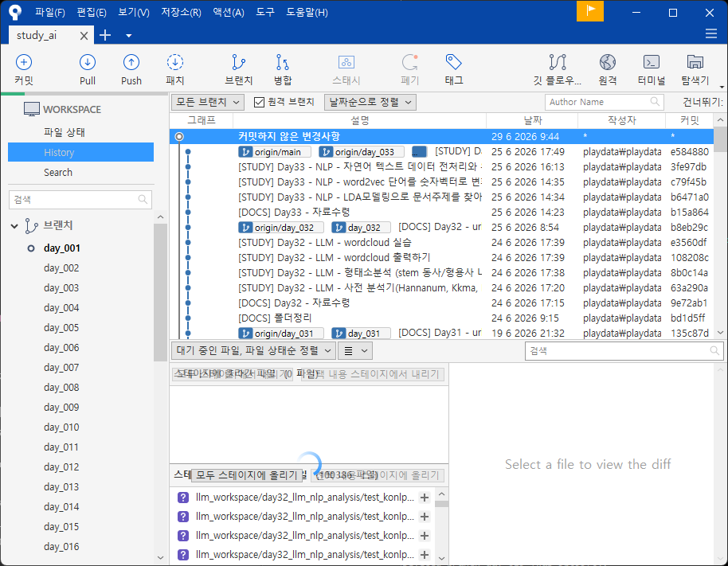Click the Commit (커밋) toolbar icon
Viewport: 728px width, 566px height.
24,62
